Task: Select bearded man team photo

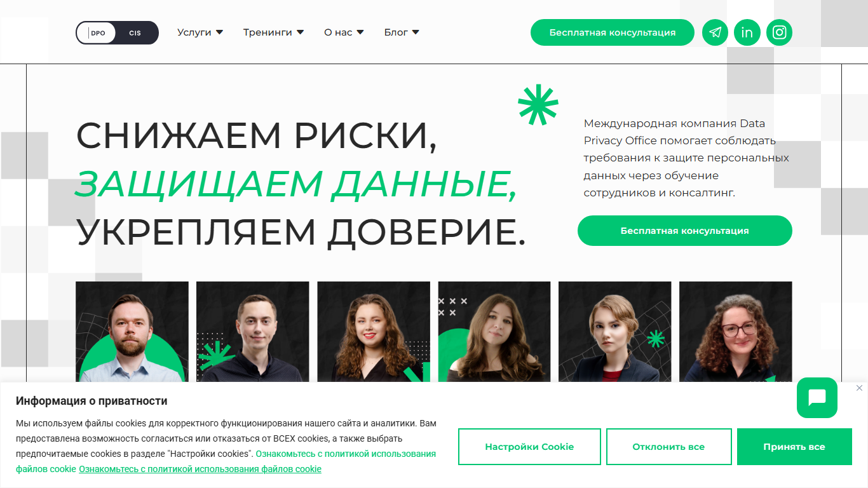Action: pyautogui.click(x=132, y=332)
